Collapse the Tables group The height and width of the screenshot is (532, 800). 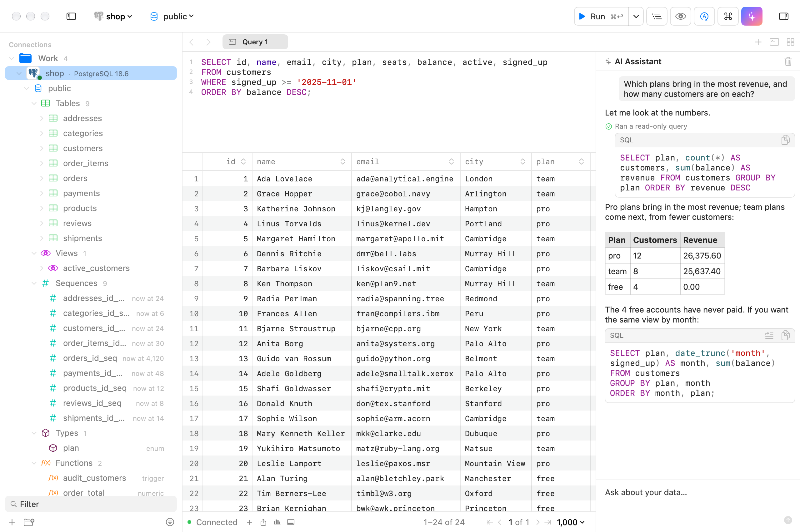(34, 103)
